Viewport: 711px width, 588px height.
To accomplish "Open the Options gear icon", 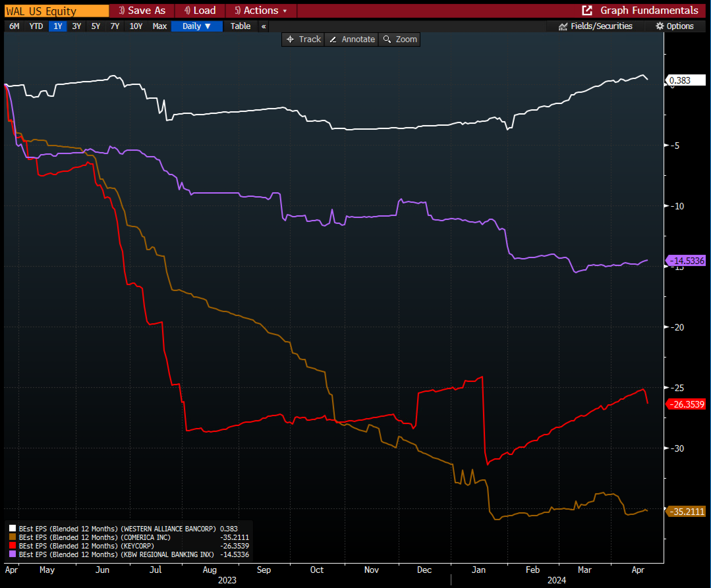I will [660, 26].
